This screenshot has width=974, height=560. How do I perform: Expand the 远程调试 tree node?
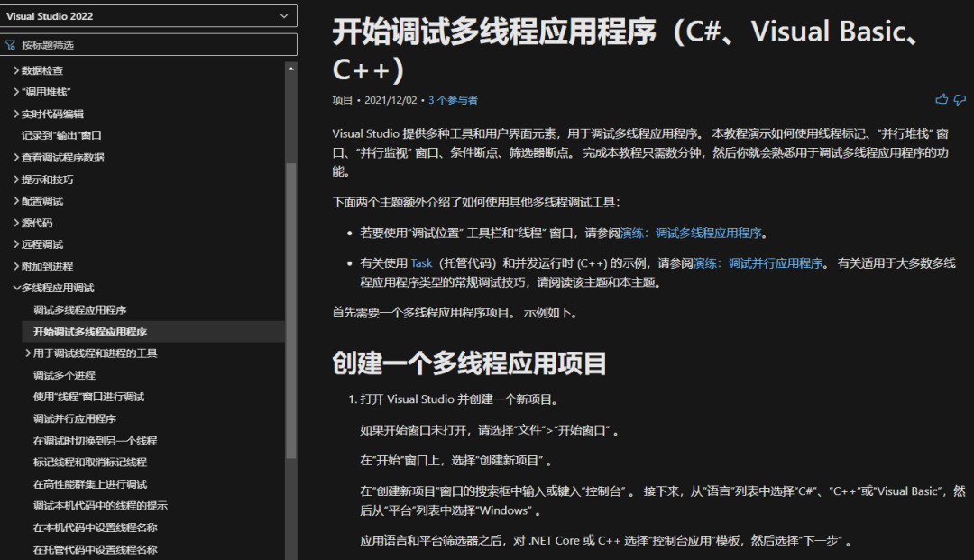coord(16,244)
